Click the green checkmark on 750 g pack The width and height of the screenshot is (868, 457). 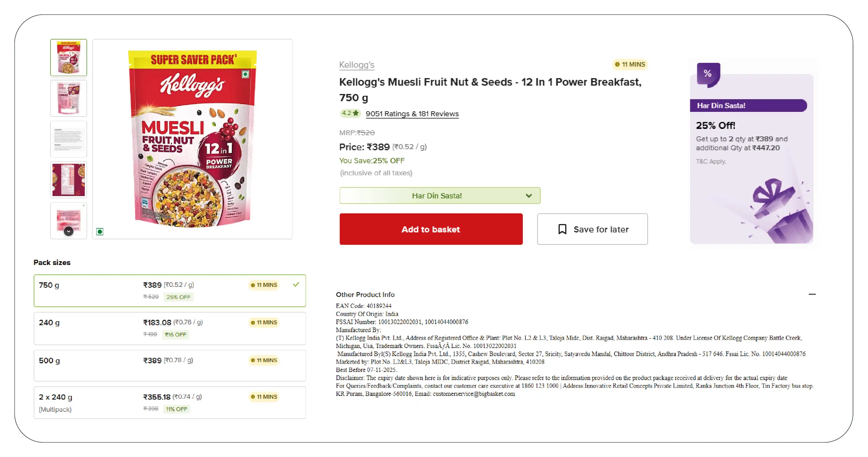click(296, 285)
